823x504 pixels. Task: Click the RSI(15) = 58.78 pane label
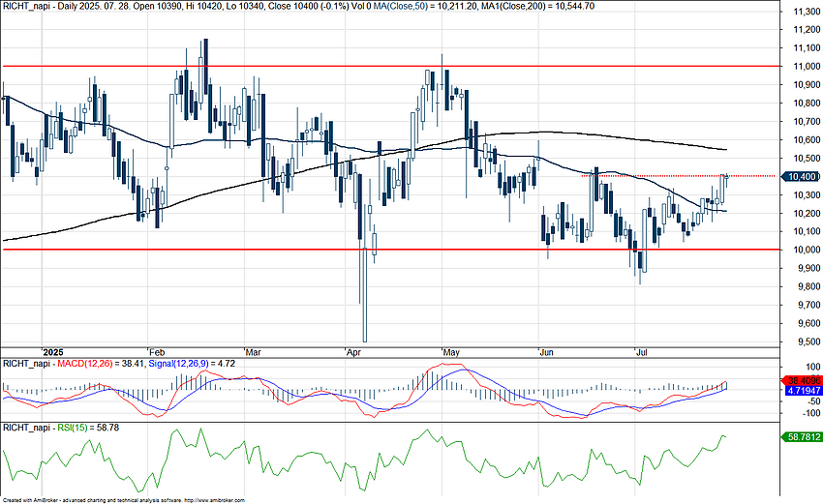click(x=88, y=428)
